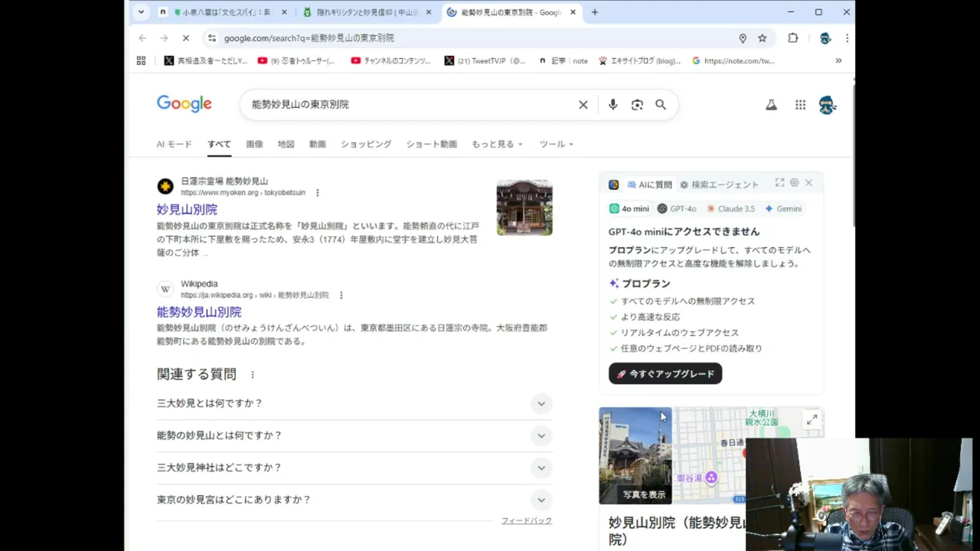Screen dimensions: 980x551
Task: Stop loading the page
Action: (x=187, y=37)
